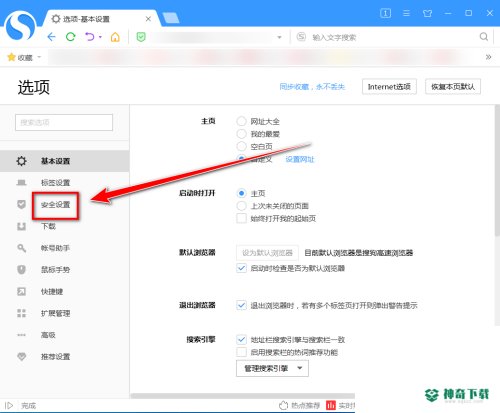Expand the address bar dropdown arrow
The height and width of the screenshot is (413, 500).
click(x=279, y=37)
